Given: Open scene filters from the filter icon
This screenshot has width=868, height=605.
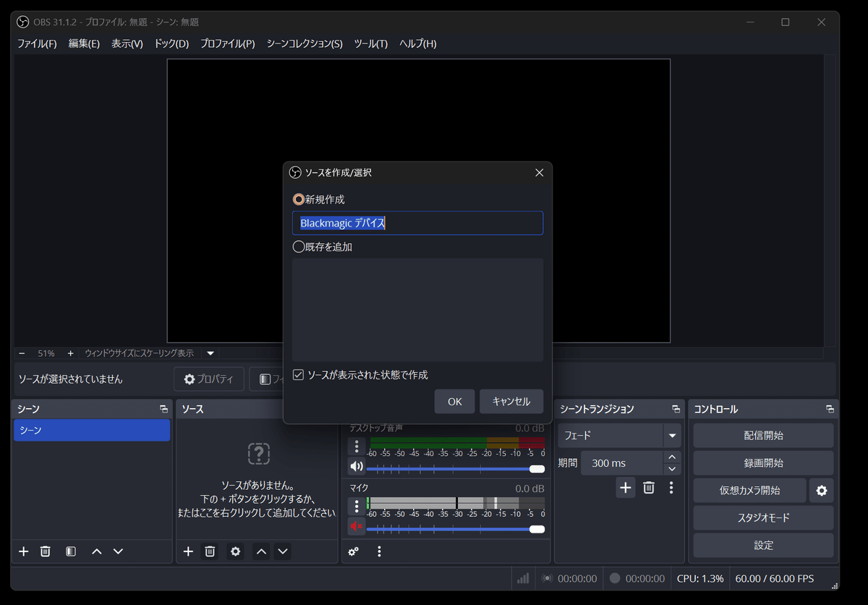Looking at the screenshot, I should click(x=69, y=551).
